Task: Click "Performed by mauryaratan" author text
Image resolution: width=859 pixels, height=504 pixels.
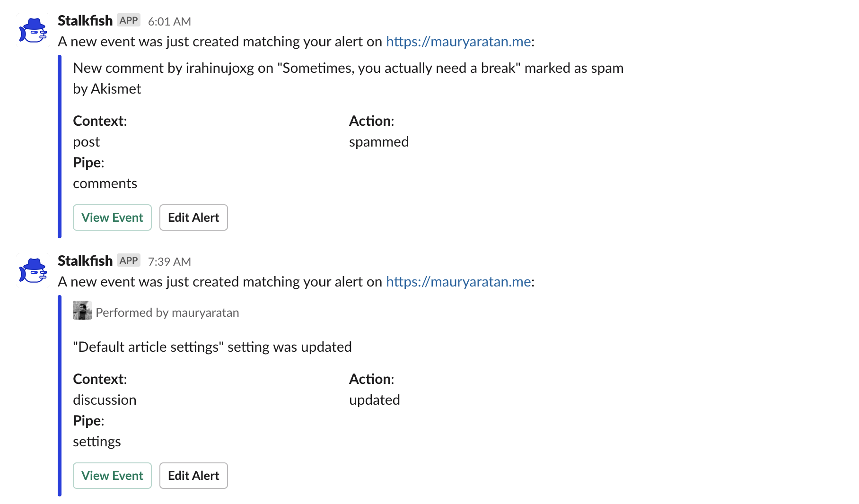Action: [x=167, y=313]
